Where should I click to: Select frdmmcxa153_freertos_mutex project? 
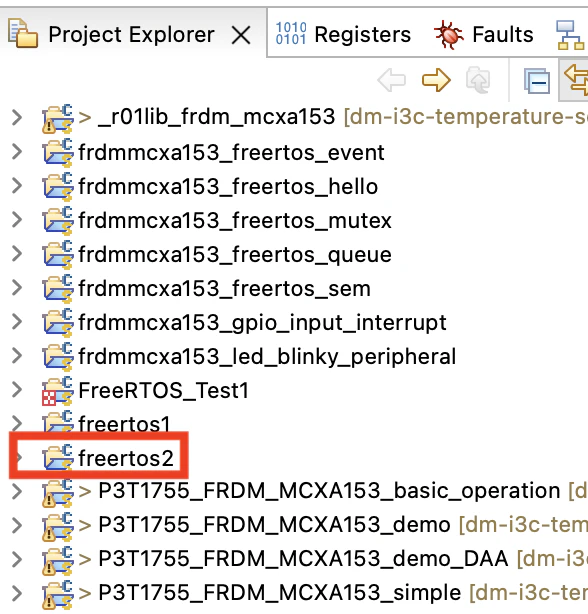coord(235,220)
